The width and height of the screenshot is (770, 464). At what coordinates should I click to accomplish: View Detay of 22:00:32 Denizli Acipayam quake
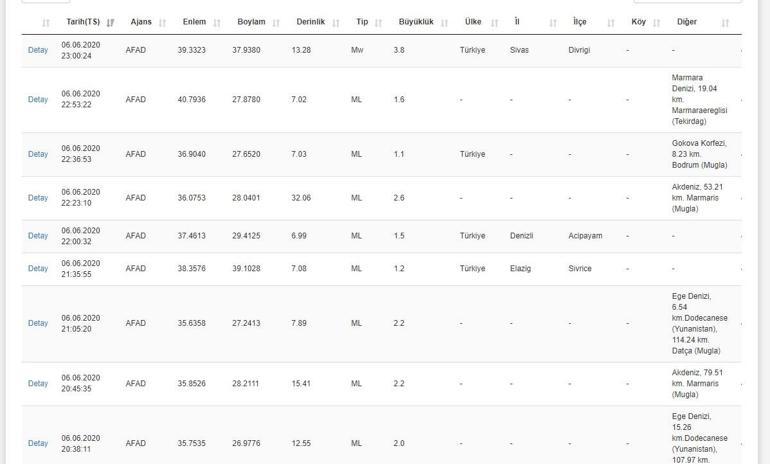[38, 236]
